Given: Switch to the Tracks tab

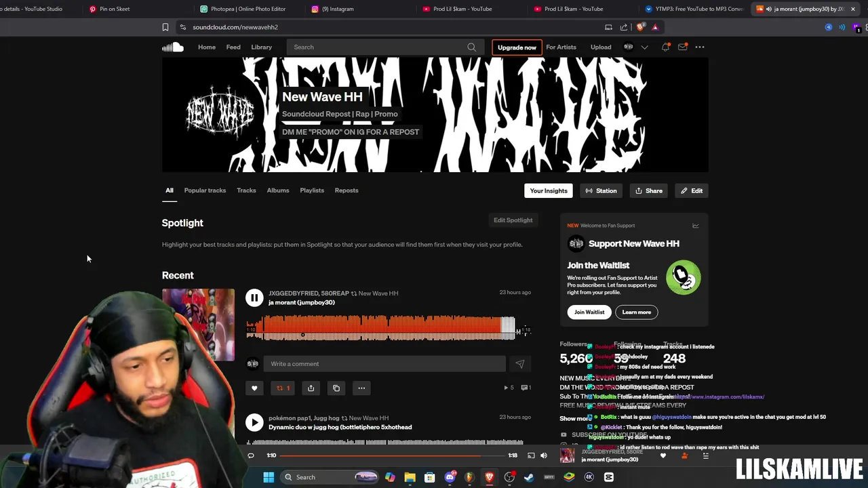Looking at the screenshot, I should pos(246,190).
